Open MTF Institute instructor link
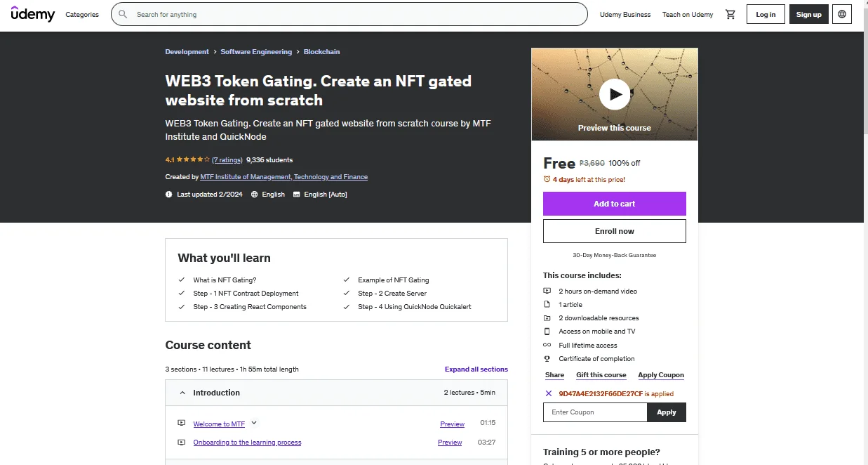Viewport: 868px width, 465px height. (284, 177)
